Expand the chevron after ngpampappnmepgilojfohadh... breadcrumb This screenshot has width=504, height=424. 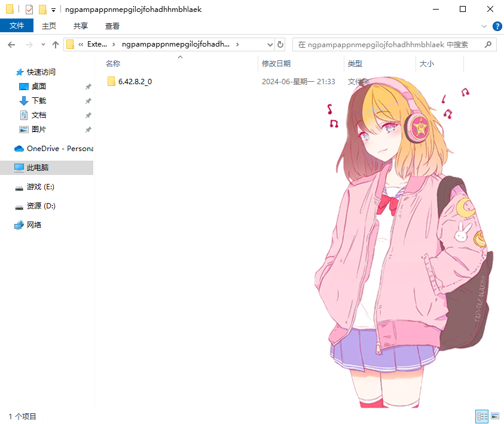[237, 45]
